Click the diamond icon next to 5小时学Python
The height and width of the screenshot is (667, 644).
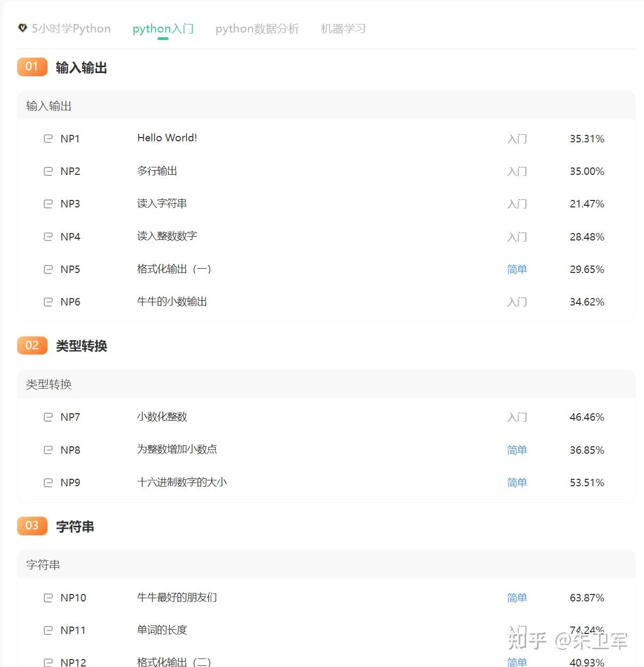[22, 28]
